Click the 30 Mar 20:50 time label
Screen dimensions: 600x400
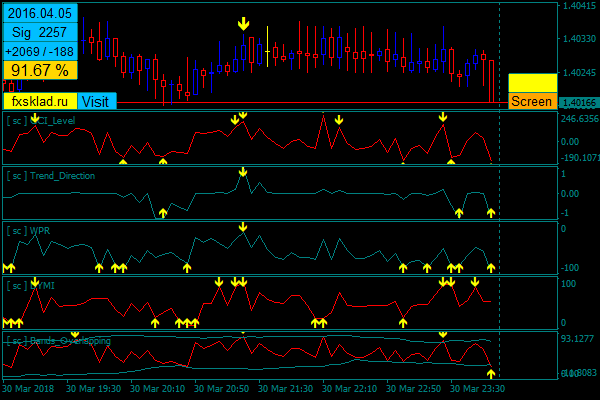click(221, 389)
